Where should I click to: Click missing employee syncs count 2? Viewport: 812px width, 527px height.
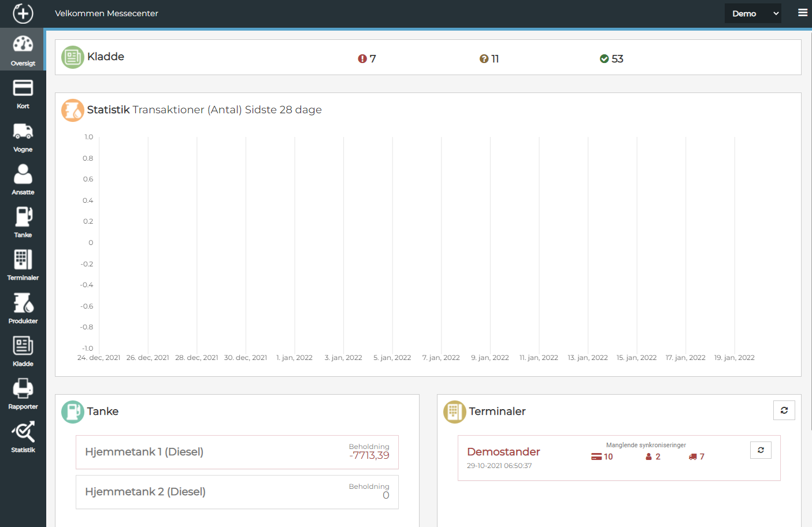pos(653,457)
